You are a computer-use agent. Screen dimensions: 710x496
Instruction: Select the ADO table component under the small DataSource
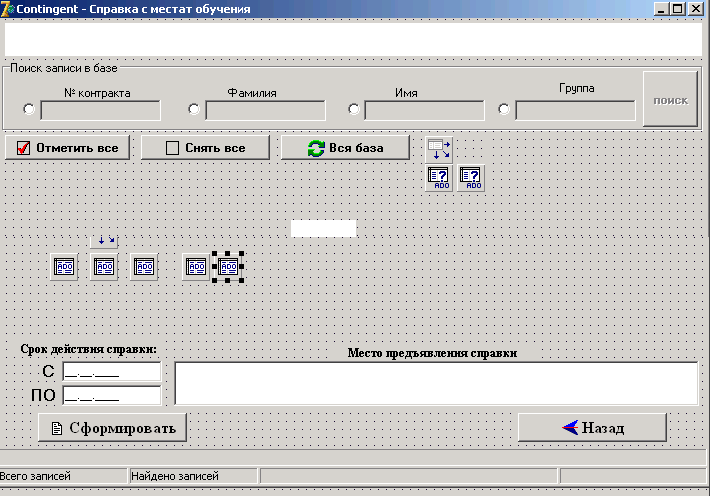click(104, 267)
